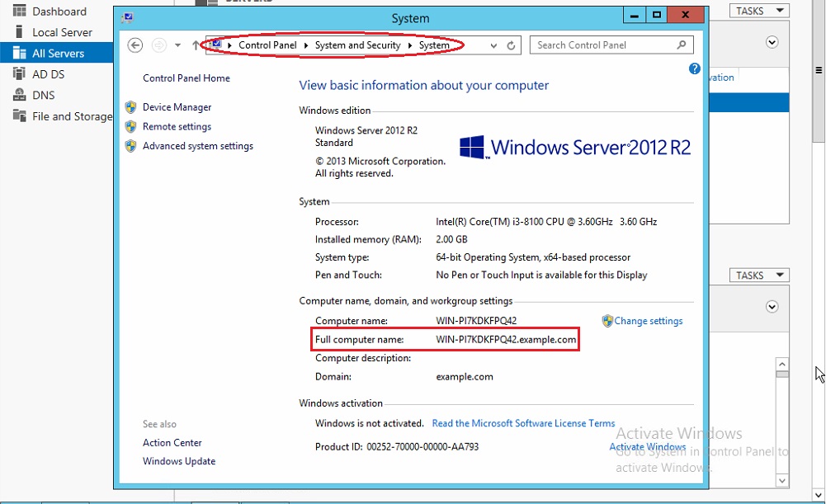The image size is (826, 504).
Task: Click the AD DS role icon
Action: 20,73
